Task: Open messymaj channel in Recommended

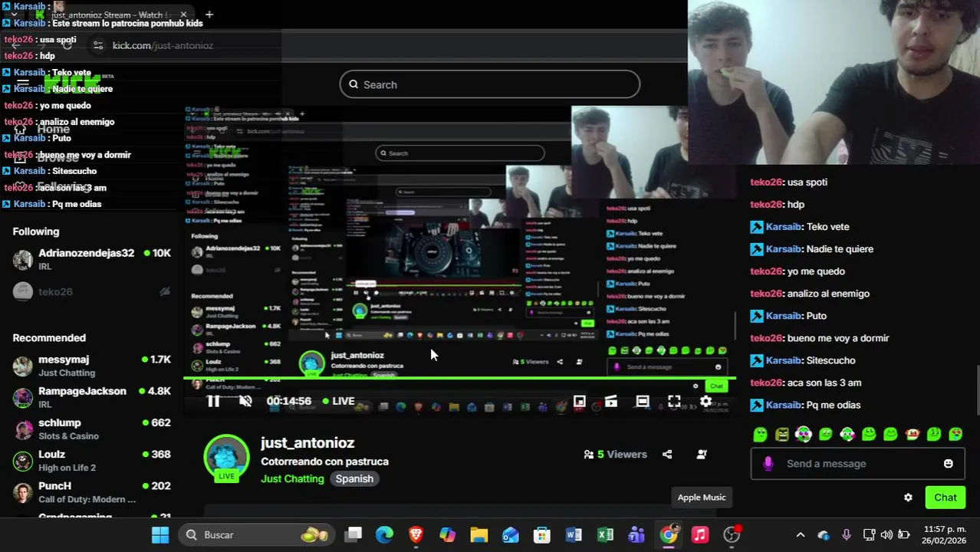Action: coord(92,366)
